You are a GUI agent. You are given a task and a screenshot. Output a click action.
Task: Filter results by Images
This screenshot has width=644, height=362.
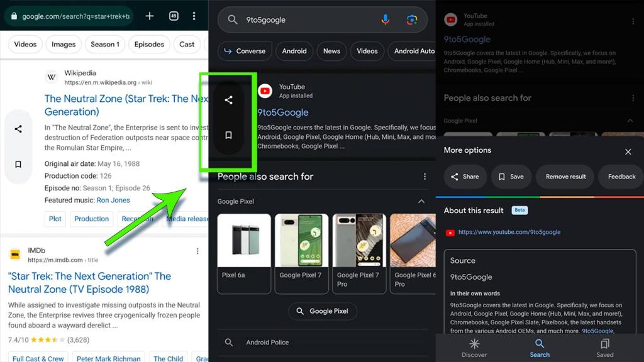[64, 45]
